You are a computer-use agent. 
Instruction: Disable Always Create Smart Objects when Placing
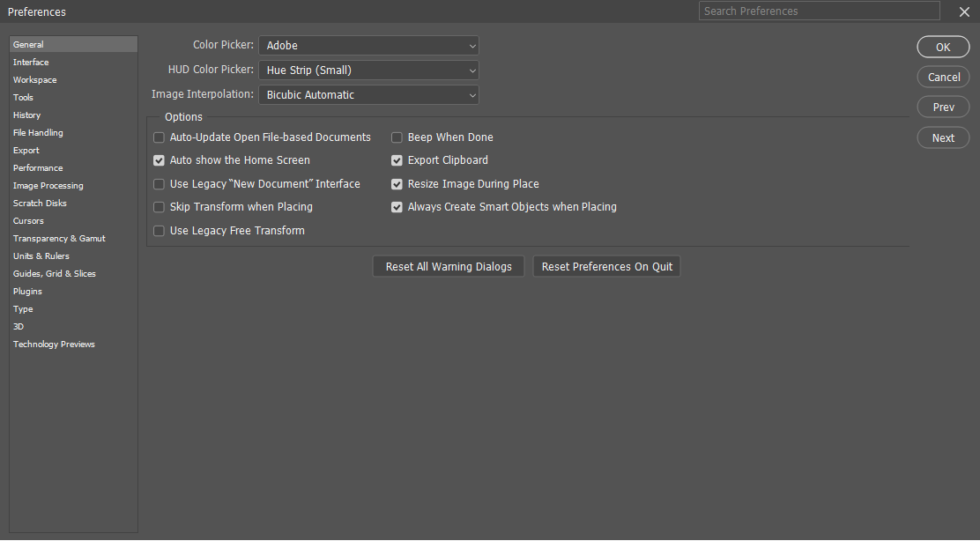pyautogui.click(x=397, y=207)
